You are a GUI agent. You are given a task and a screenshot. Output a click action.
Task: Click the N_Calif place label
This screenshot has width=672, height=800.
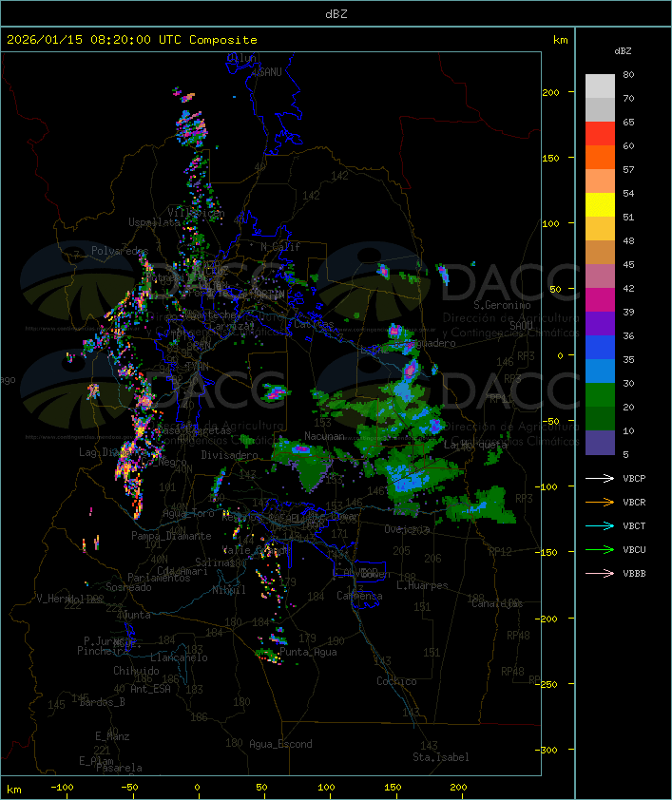[280, 247]
